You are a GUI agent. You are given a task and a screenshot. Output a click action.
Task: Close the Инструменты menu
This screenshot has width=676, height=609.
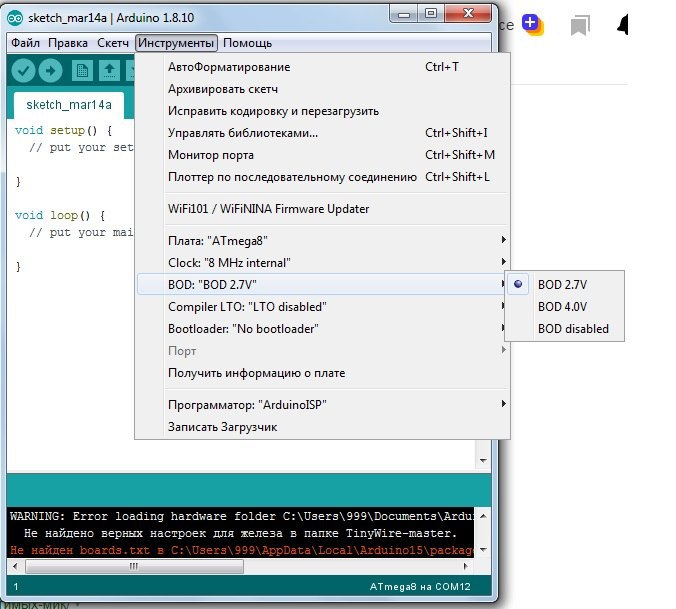pyautogui.click(x=176, y=43)
